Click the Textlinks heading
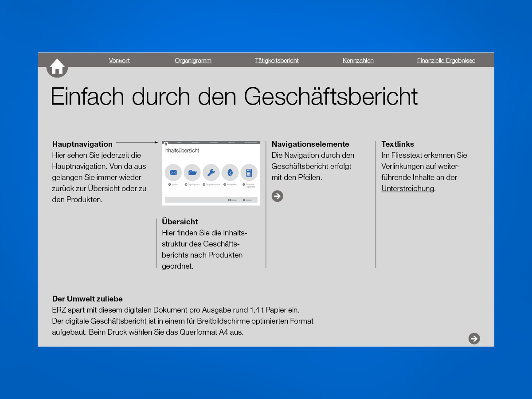Viewport: 532px width, 399px height. pyautogui.click(x=398, y=144)
